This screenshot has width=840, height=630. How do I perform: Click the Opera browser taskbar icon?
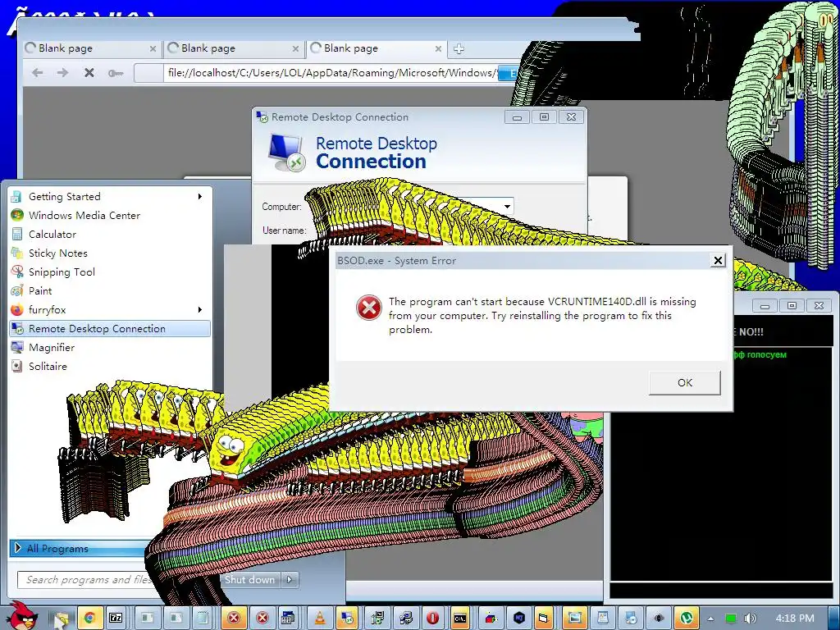[433, 619]
